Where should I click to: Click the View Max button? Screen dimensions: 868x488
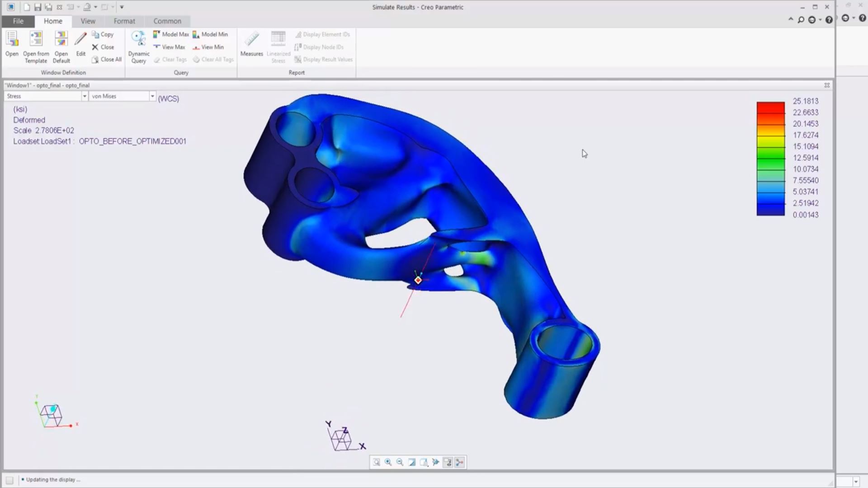[170, 47]
